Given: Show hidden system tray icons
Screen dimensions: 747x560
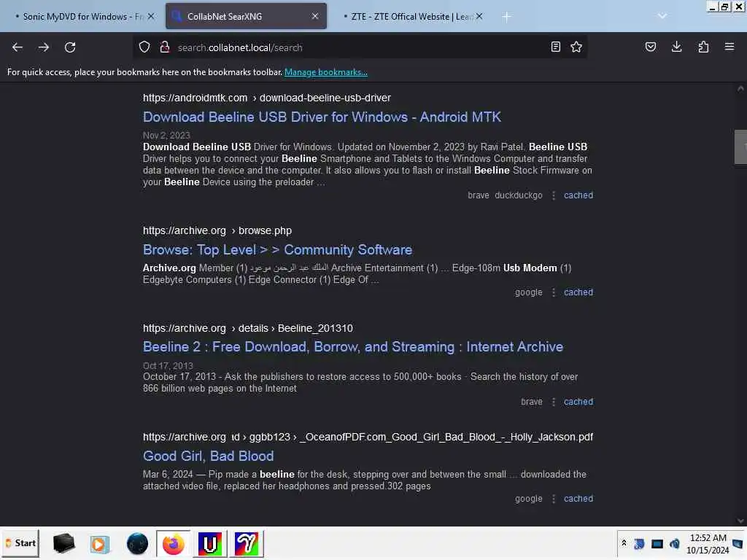Looking at the screenshot, I should [624, 543].
